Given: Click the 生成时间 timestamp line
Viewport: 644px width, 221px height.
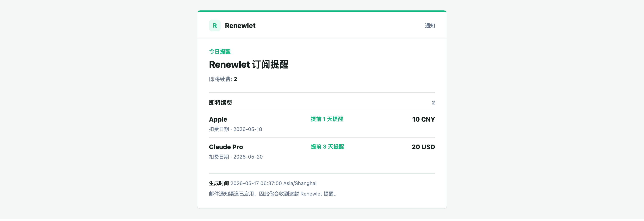Looking at the screenshot, I should [x=263, y=183].
